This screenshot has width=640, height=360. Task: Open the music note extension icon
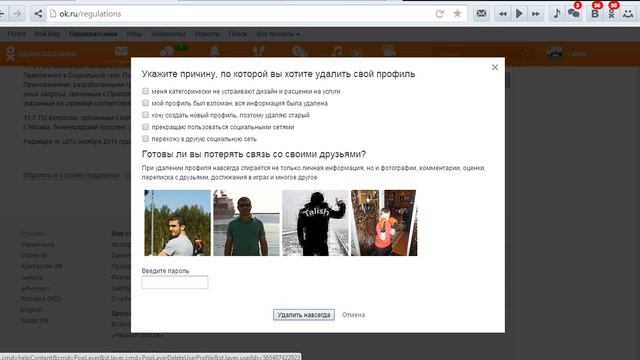557,13
